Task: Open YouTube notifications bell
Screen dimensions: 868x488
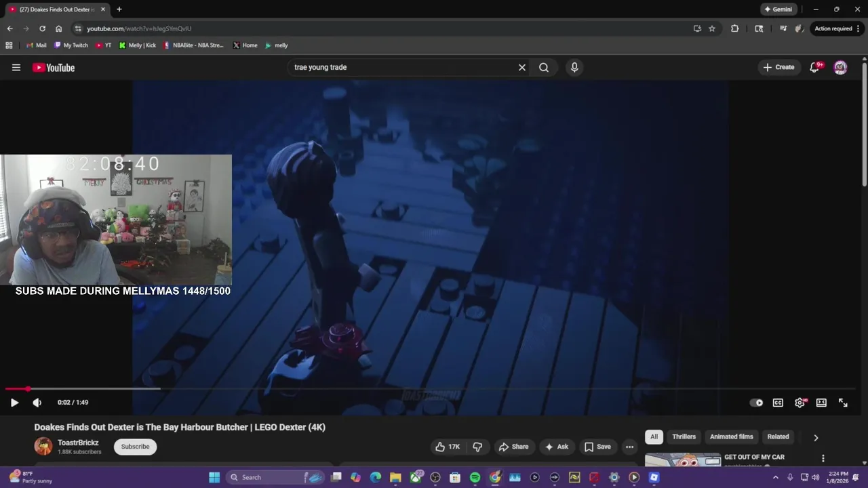Action: (x=816, y=67)
